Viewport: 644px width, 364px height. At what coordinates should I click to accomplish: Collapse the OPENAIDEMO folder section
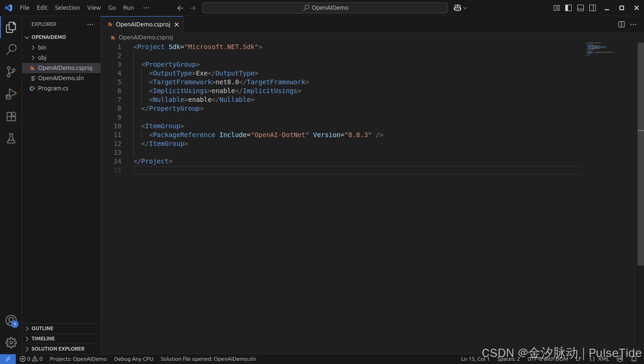(61, 37)
